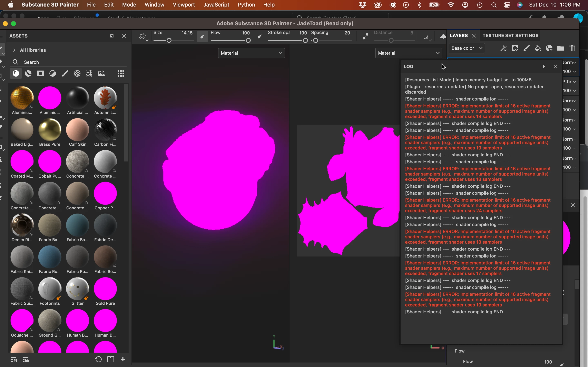Expand All libraries tree
This screenshot has height=367, width=588.
coord(14,50)
